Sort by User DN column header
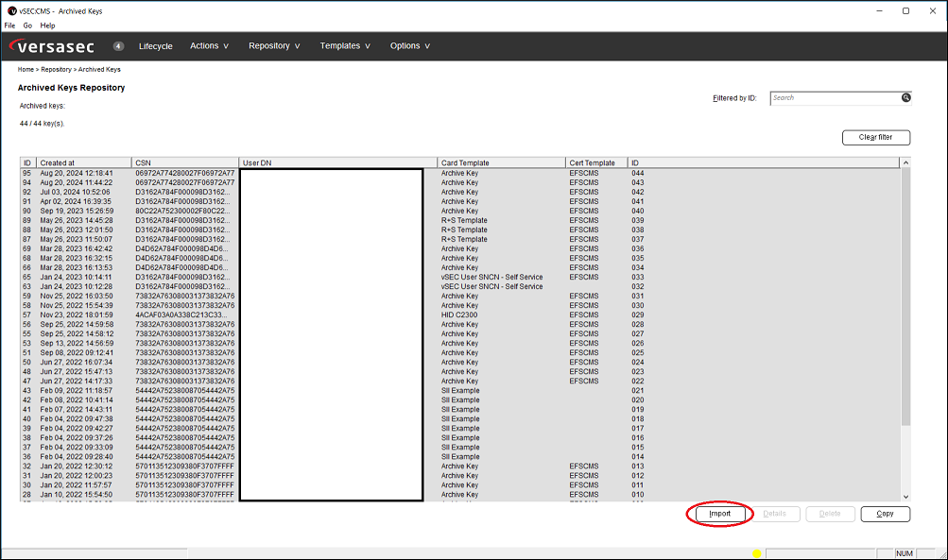 [338, 163]
